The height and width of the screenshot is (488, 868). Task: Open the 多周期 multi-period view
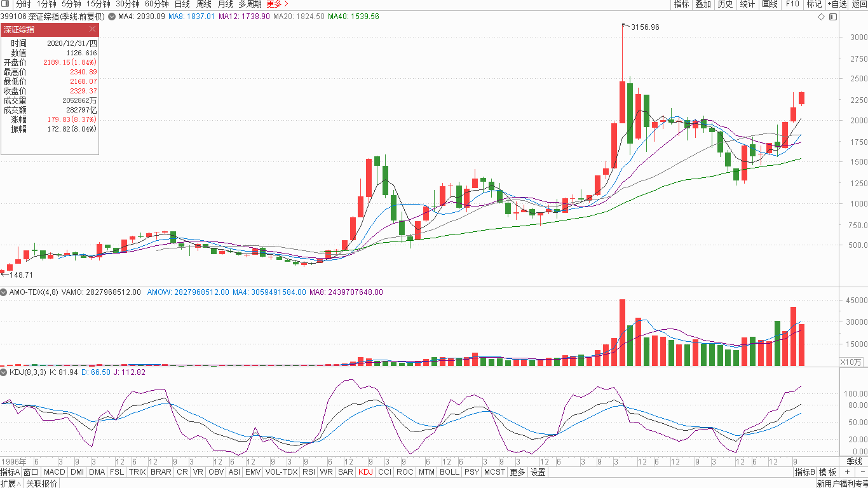[x=250, y=4]
